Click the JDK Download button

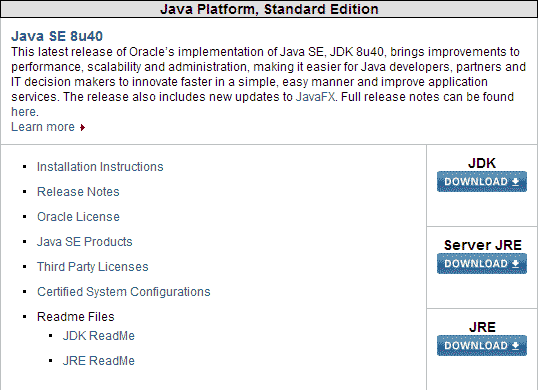[x=482, y=181]
